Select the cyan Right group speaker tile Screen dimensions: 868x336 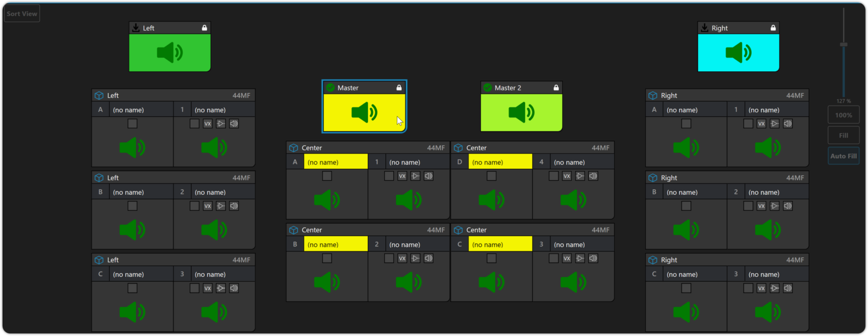(x=738, y=53)
